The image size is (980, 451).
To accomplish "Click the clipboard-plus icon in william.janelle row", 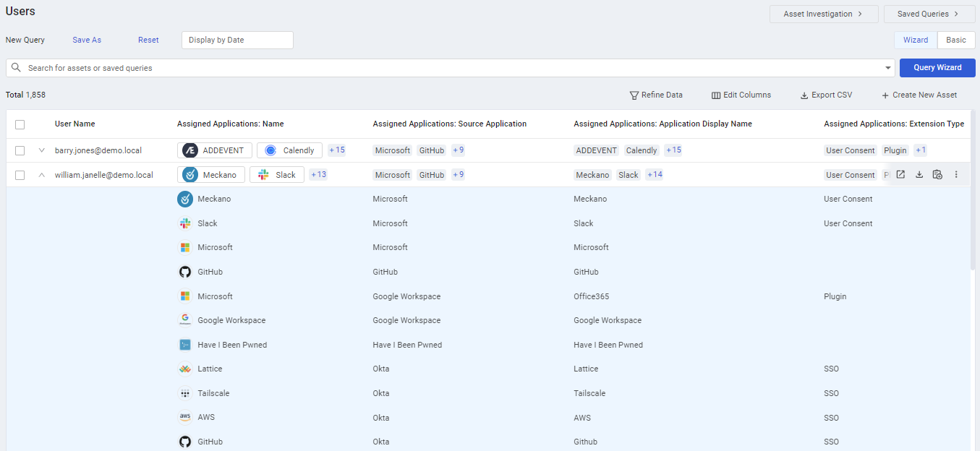I will point(937,174).
